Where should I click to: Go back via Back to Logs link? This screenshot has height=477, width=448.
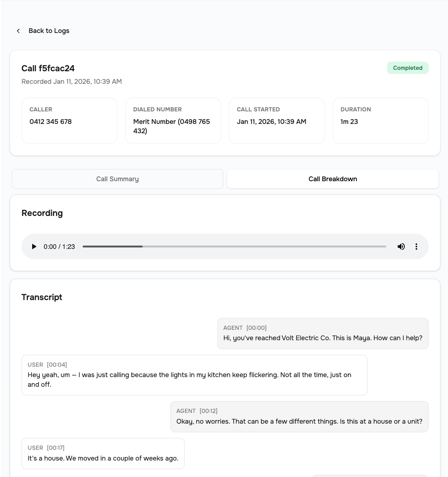49,31
